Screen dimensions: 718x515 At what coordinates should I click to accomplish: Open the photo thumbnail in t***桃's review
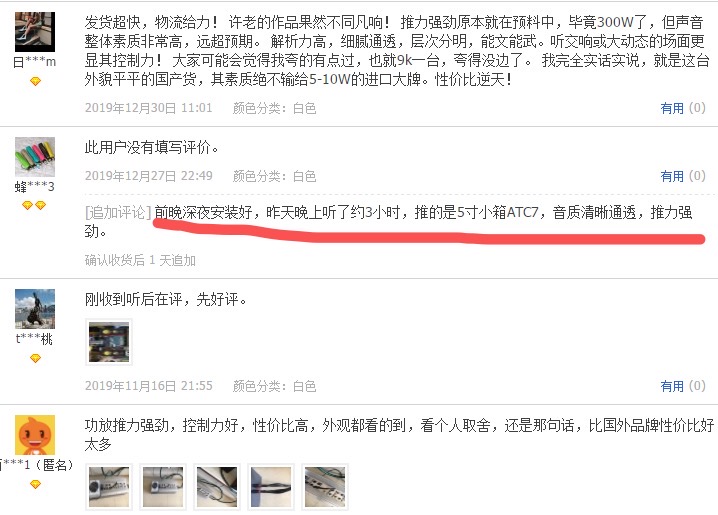(x=109, y=342)
